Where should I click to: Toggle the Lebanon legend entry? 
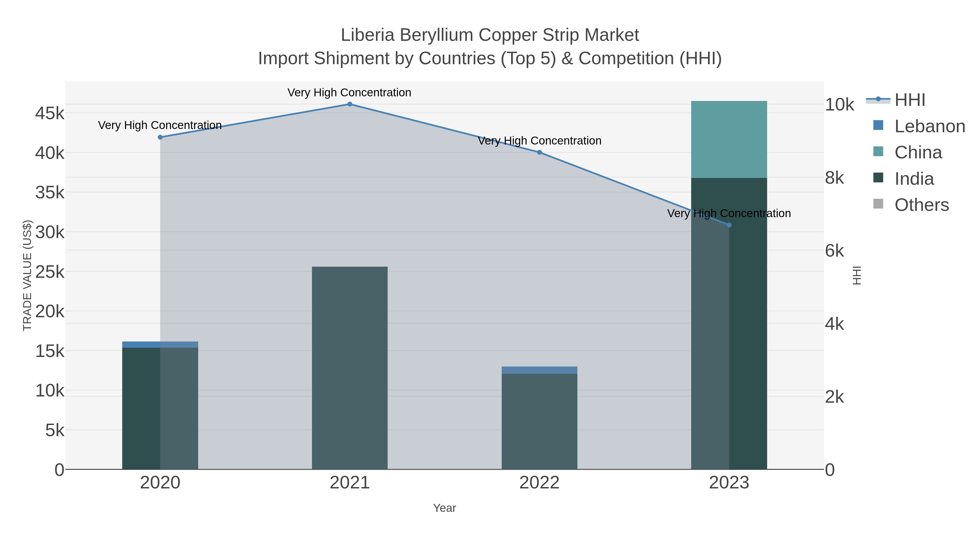919,126
